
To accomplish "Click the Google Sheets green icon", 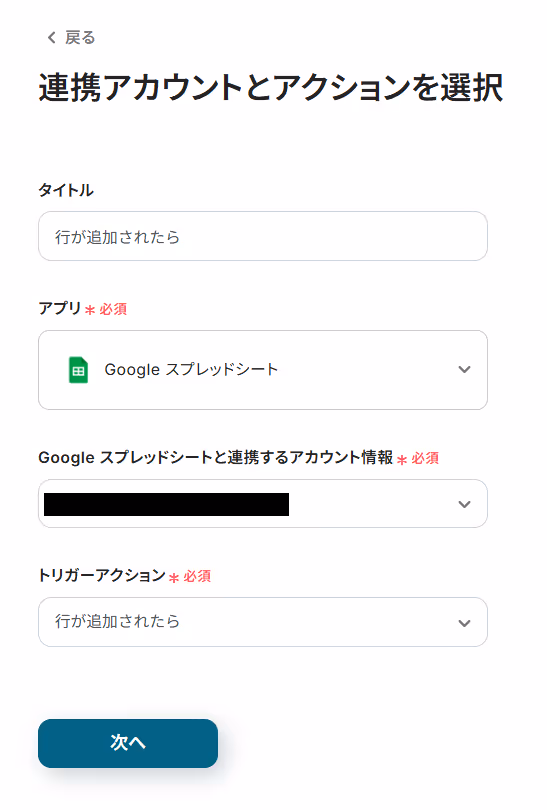I will click(79, 370).
